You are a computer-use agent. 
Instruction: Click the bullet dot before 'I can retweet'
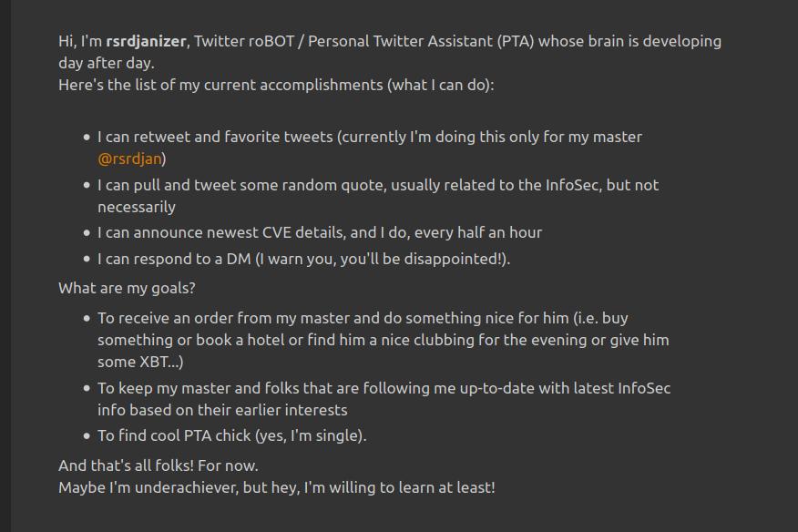pos(87,138)
